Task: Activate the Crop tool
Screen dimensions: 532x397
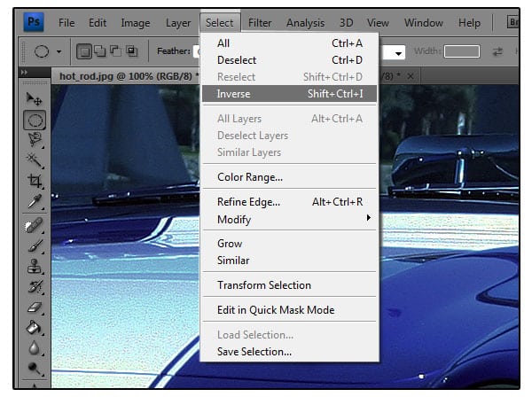Action: pos(35,181)
